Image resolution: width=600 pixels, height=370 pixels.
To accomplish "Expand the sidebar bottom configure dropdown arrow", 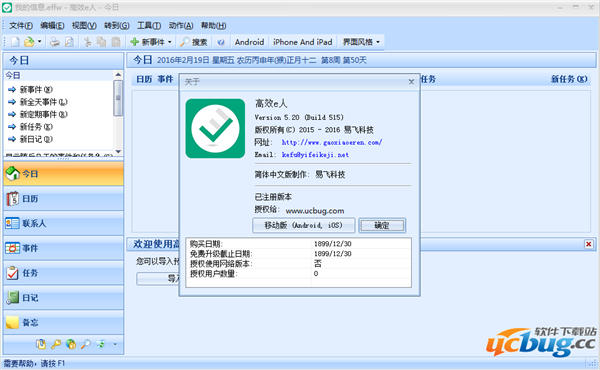I will [x=115, y=344].
